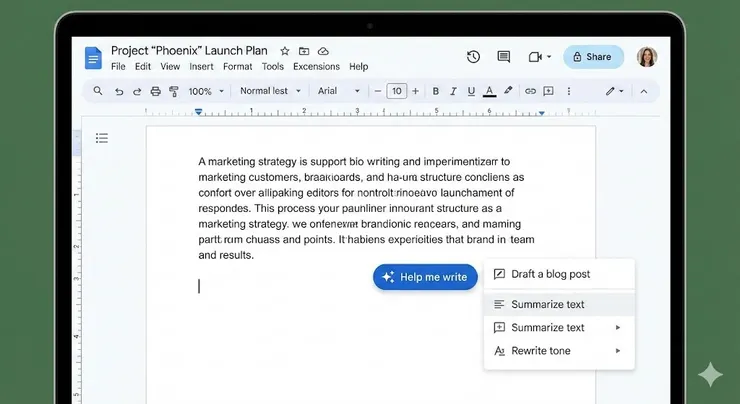The height and width of the screenshot is (404, 740).
Task: Redo the last action
Action: tap(137, 92)
